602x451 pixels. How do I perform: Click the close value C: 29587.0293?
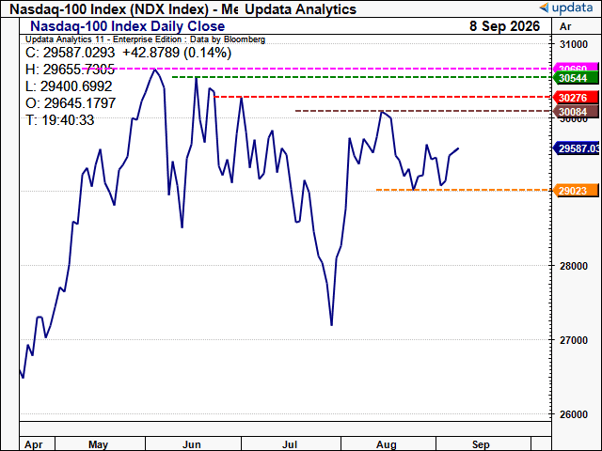click(x=70, y=53)
